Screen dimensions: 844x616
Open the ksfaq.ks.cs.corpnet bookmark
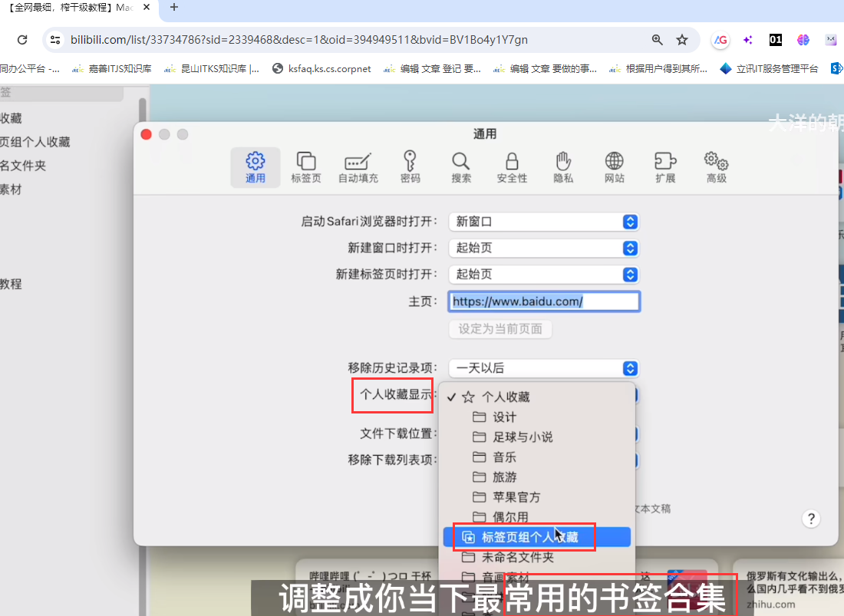[x=322, y=69]
